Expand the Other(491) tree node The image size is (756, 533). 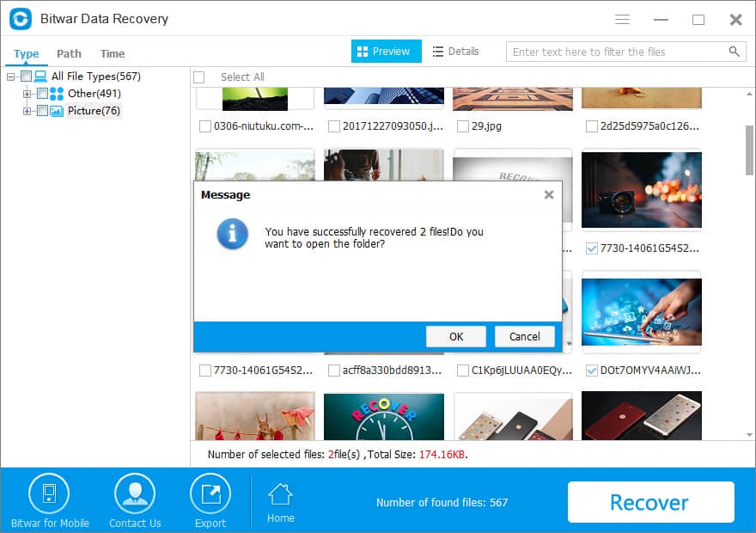tap(27, 94)
